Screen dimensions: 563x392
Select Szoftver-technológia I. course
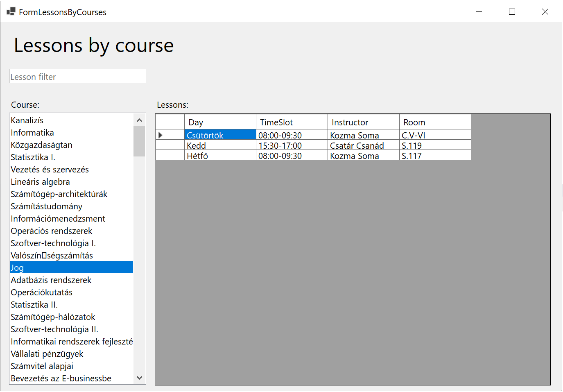(x=72, y=243)
